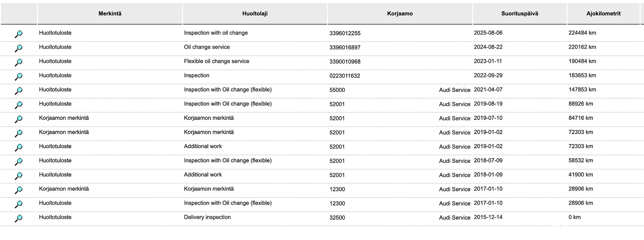
Task: Select the 224484 km mileage cell
Action: pos(582,33)
